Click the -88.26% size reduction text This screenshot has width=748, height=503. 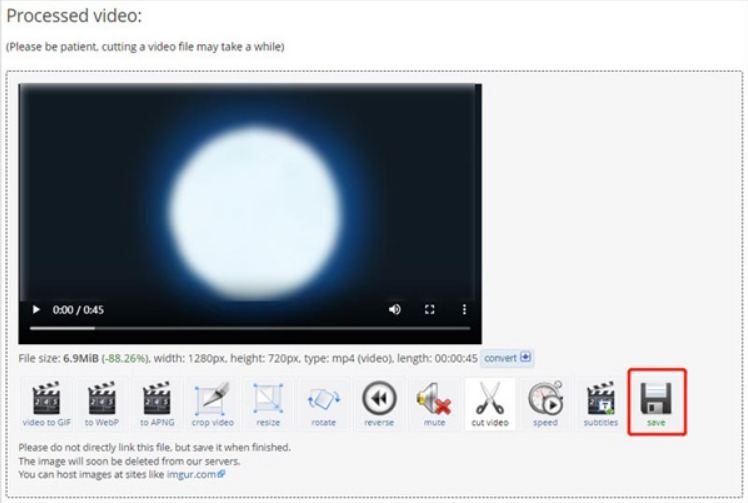tap(124, 358)
